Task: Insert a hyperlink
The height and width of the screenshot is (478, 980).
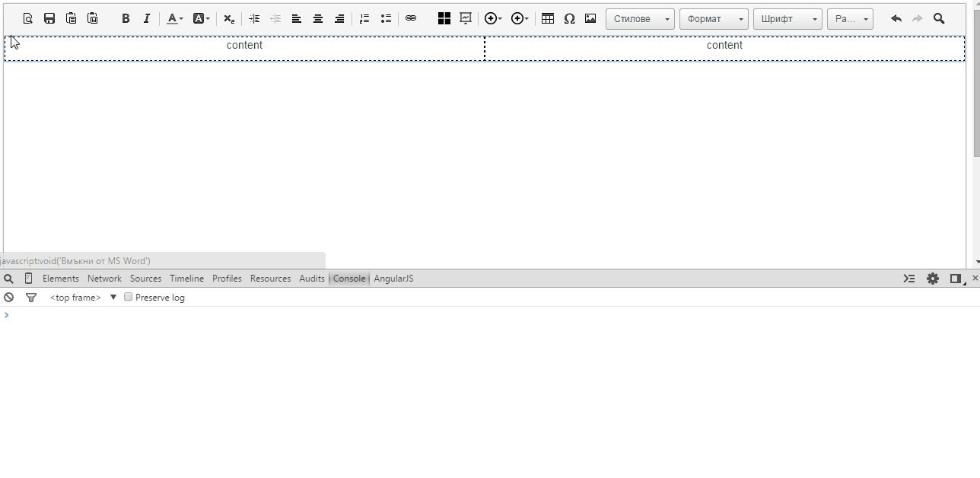Action: (411, 18)
